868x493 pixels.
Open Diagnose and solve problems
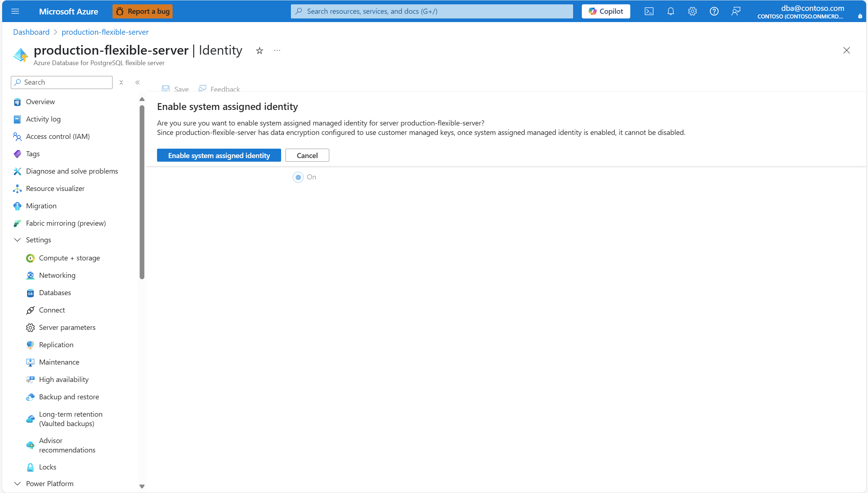[x=72, y=171]
